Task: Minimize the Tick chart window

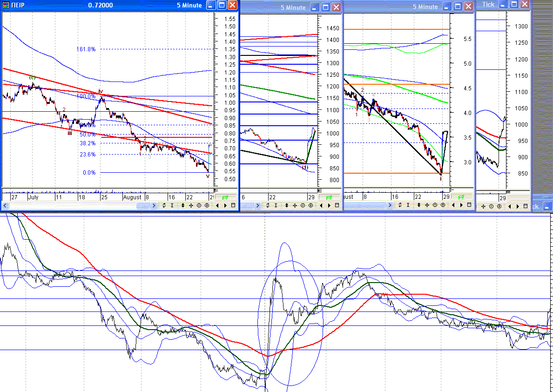Action: pyautogui.click(x=504, y=4)
